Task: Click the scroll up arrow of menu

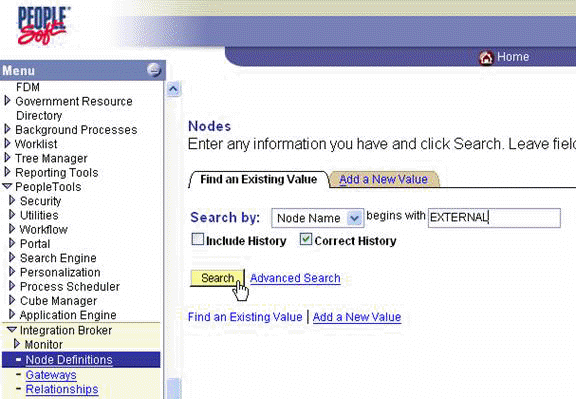Action: click(x=173, y=89)
